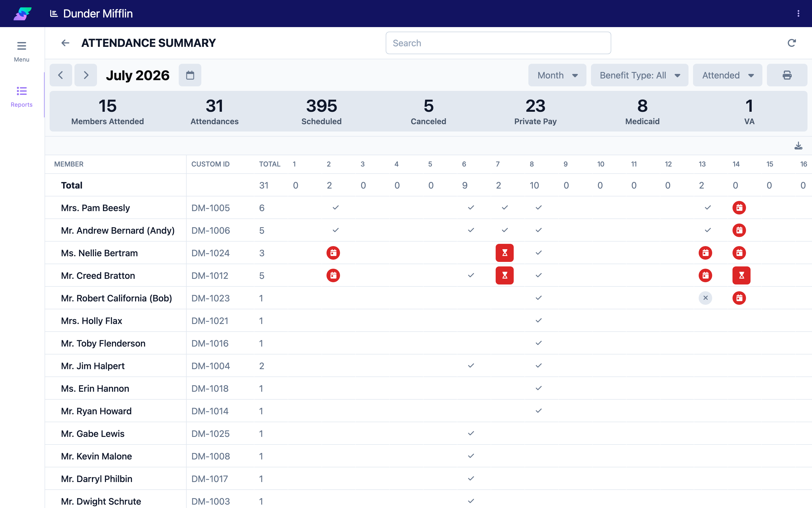Open the Month view dropdown

pos(557,75)
